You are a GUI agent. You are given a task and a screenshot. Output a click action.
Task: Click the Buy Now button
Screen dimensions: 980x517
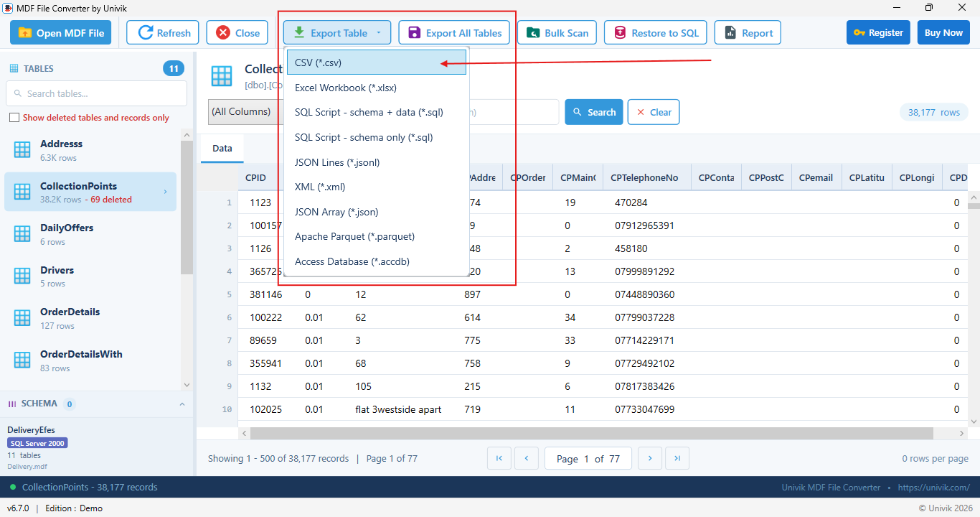click(943, 32)
